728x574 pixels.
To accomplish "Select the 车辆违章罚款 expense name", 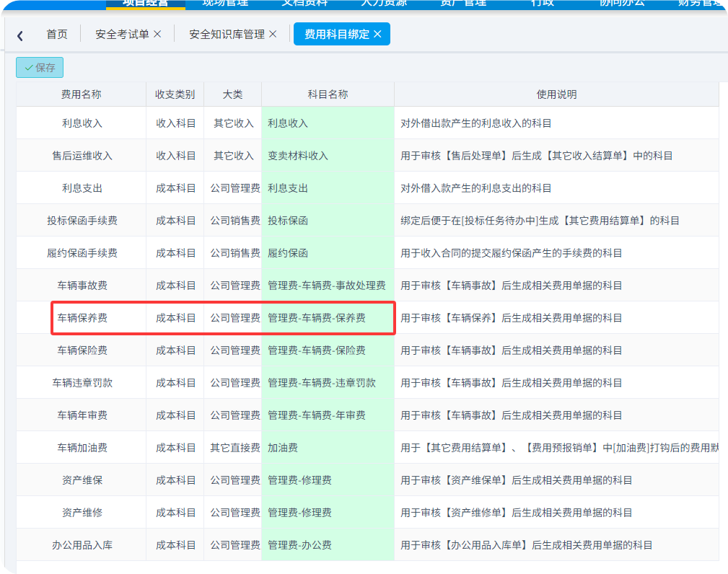I will point(82,383).
